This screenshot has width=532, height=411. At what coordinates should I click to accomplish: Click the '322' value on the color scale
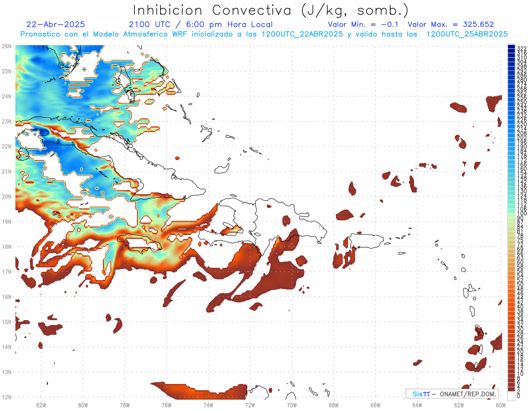521,48
